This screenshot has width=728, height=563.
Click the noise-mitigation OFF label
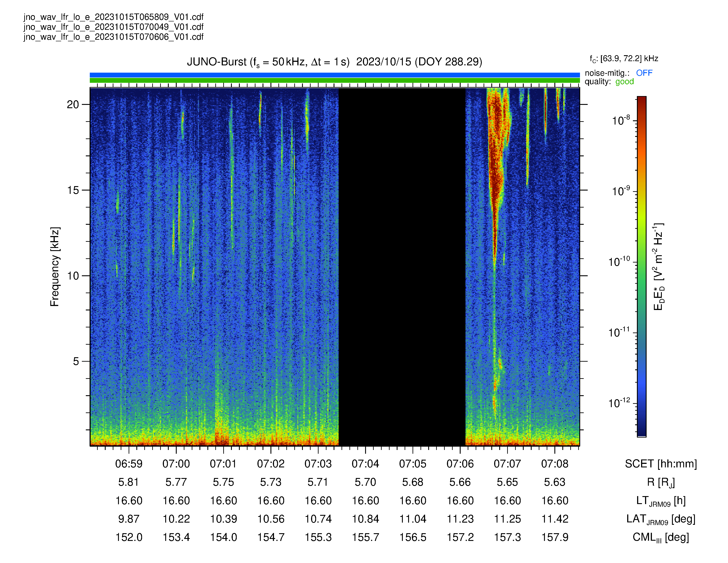pos(644,73)
